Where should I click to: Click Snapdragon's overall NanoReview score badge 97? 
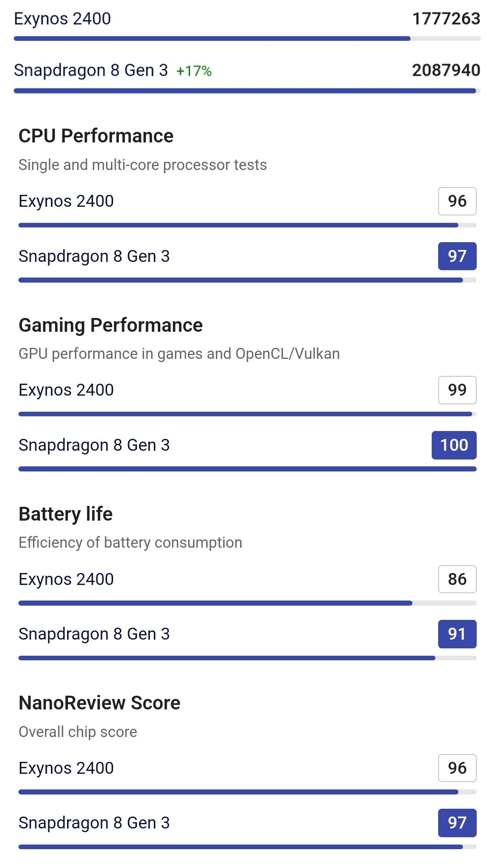(457, 823)
